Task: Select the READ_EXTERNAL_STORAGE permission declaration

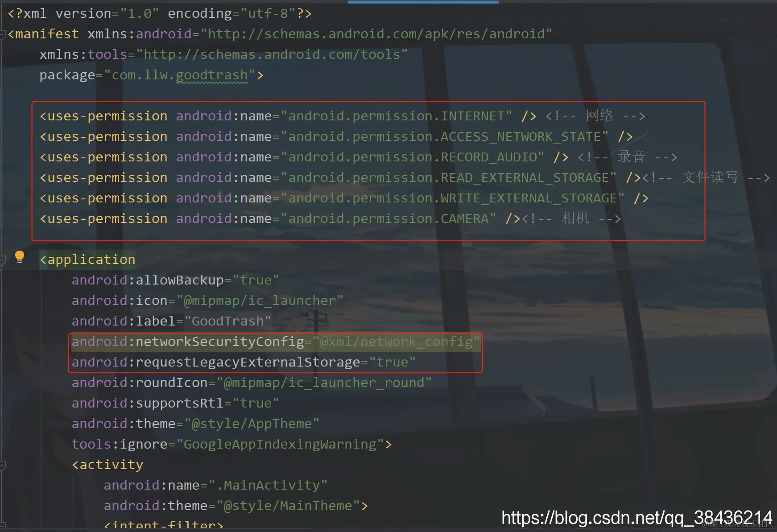Action: click(x=340, y=177)
